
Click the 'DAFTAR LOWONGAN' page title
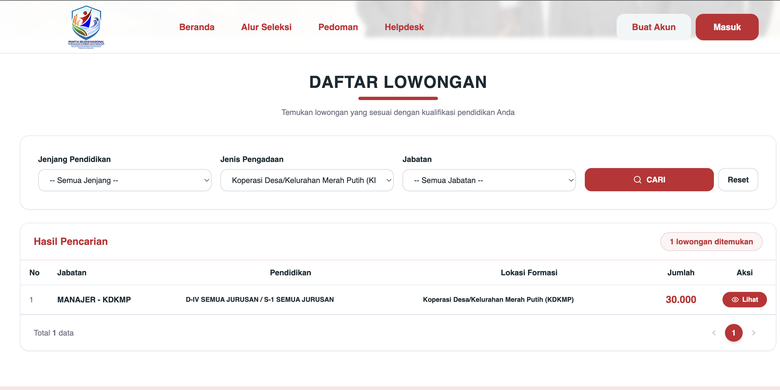pyautogui.click(x=398, y=82)
